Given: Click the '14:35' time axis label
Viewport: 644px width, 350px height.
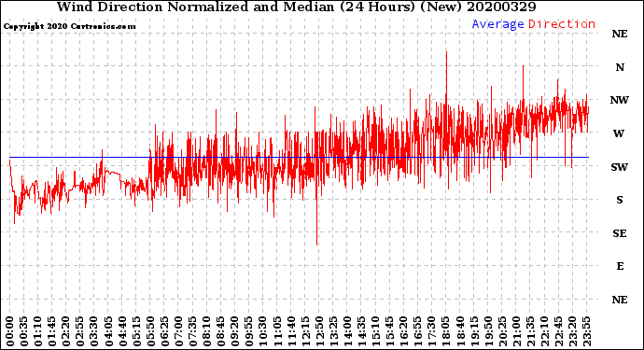Looking at the screenshot, I should coord(361,331).
